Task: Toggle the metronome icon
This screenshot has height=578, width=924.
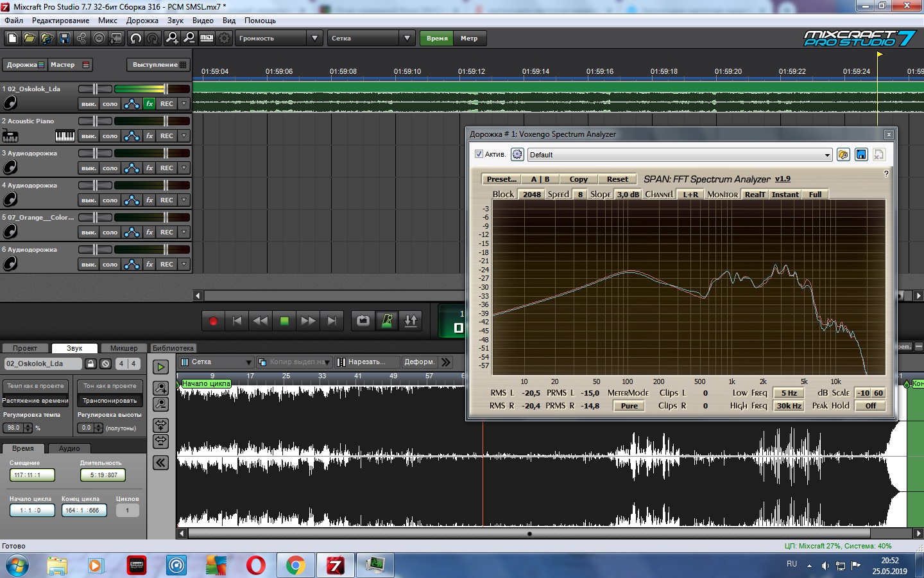Action: pyautogui.click(x=387, y=321)
